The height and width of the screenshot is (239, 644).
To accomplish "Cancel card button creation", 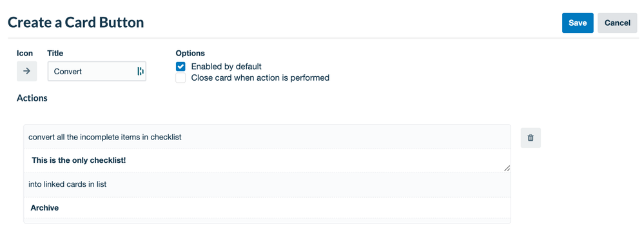I will [618, 23].
